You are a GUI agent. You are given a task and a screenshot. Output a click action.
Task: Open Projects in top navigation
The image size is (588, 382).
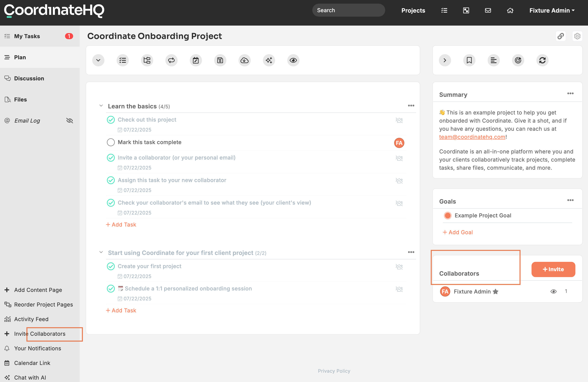413,10
